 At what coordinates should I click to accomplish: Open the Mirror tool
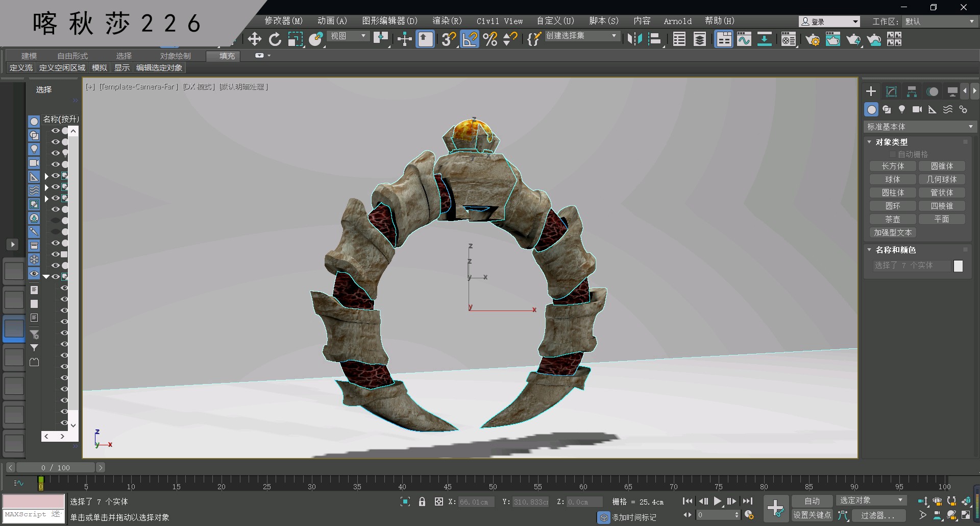tap(634, 39)
